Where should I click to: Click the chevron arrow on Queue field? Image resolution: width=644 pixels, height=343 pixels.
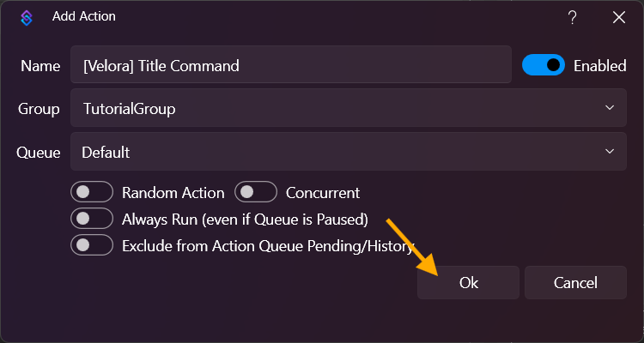610,152
